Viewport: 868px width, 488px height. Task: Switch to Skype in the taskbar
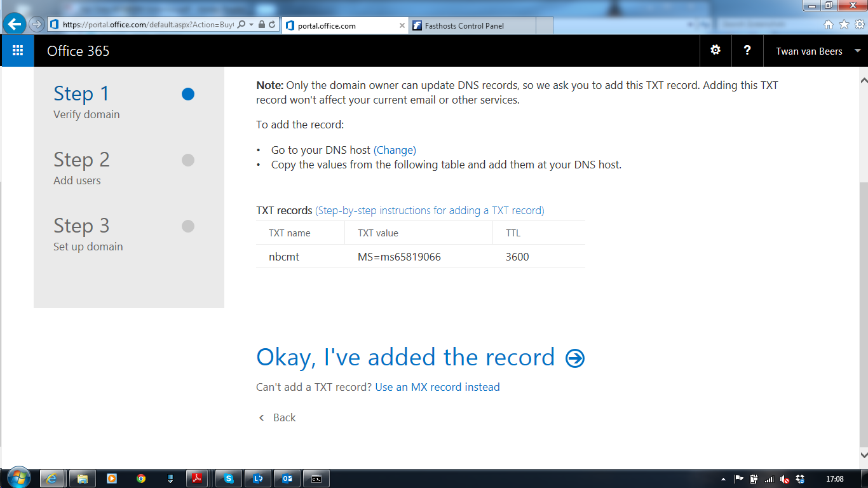point(229,478)
